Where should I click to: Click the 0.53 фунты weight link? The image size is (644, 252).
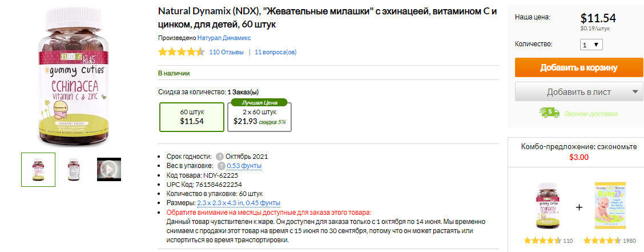(x=244, y=166)
